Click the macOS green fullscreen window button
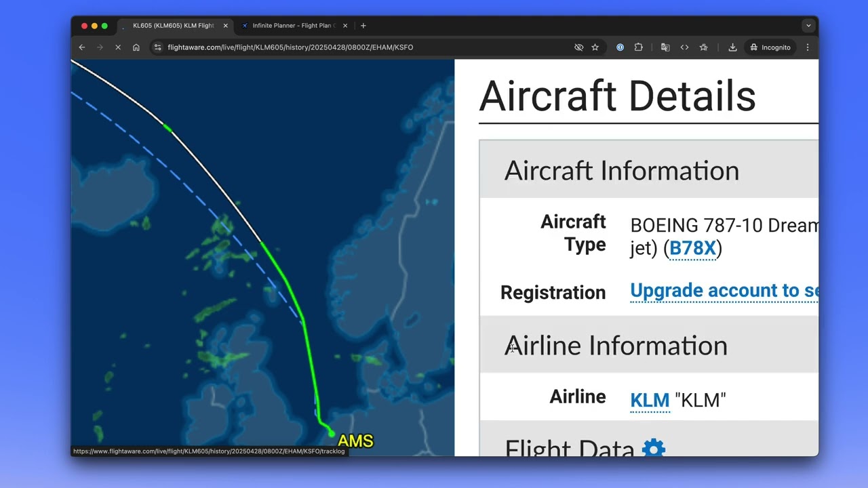The width and height of the screenshot is (868, 488). 104,26
